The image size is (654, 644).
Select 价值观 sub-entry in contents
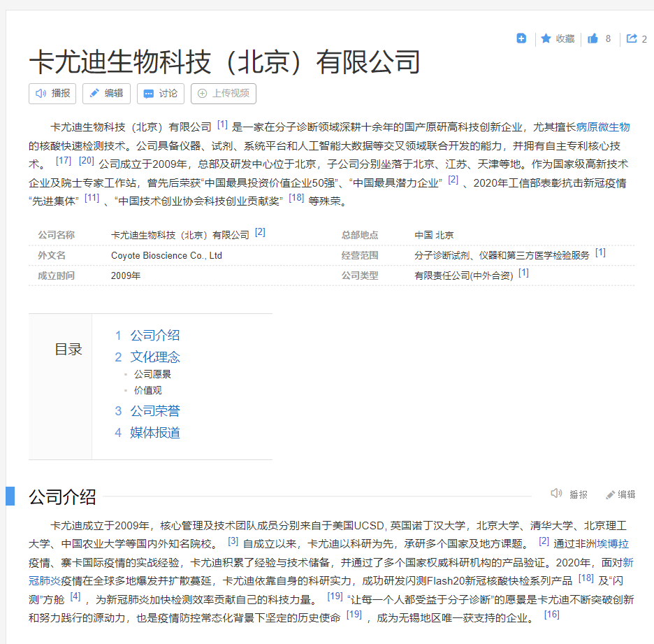(x=147, y=391)
